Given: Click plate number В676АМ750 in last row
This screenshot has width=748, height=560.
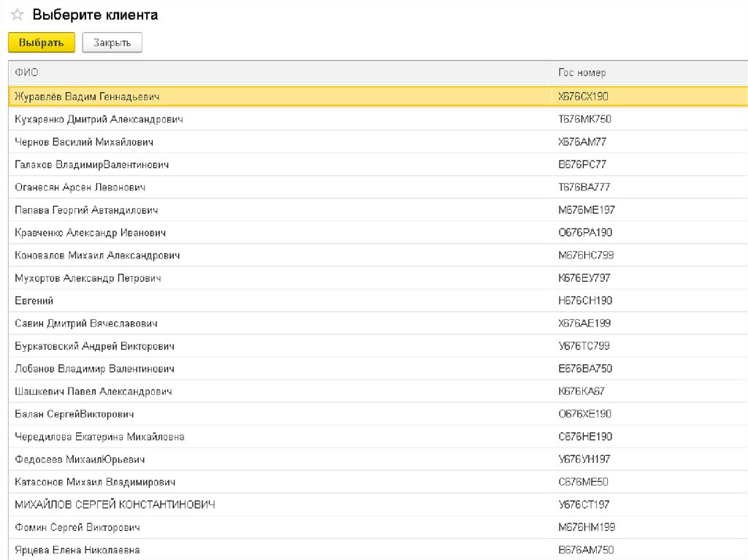Looking at the screenshot, I should tap(585, 550).
